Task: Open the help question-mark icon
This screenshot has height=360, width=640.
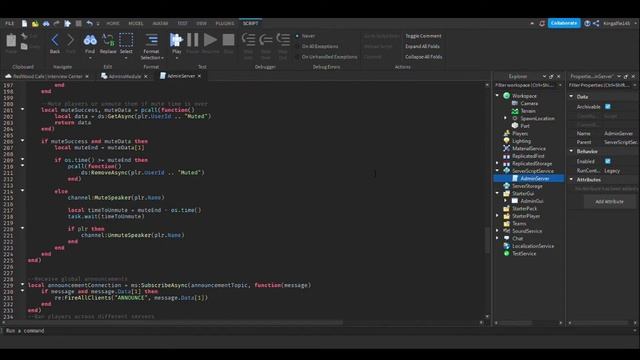Action: 587,24
